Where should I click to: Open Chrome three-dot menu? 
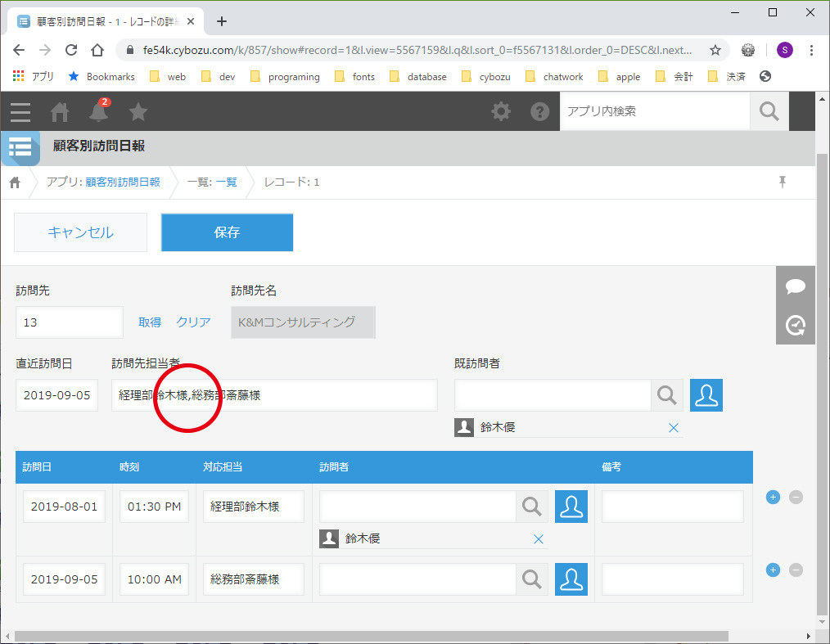811,50
